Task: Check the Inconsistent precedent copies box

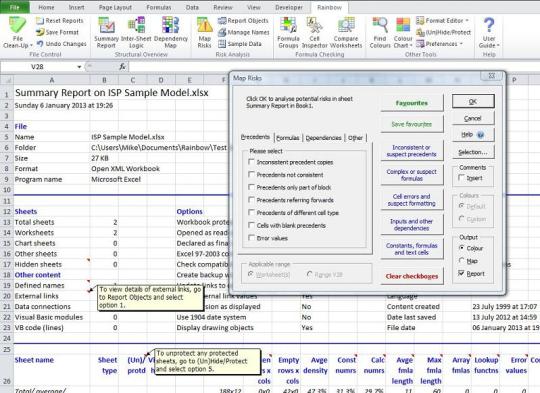Action: (x=251, y=162)
